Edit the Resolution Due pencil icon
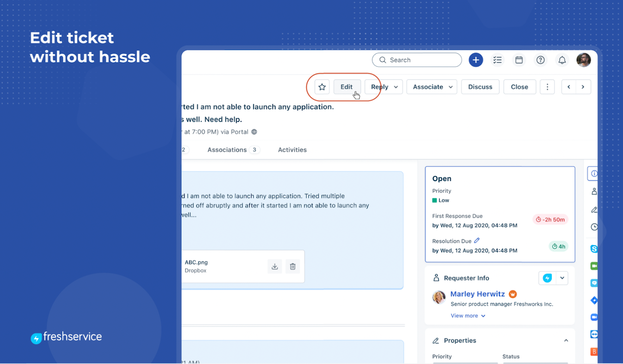 click(477, 241)
